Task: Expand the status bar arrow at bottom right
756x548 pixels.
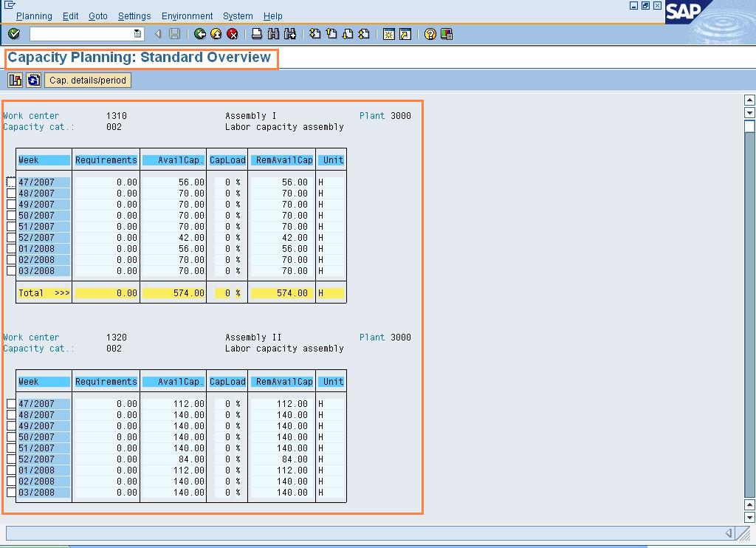Action: click(729, 533)
